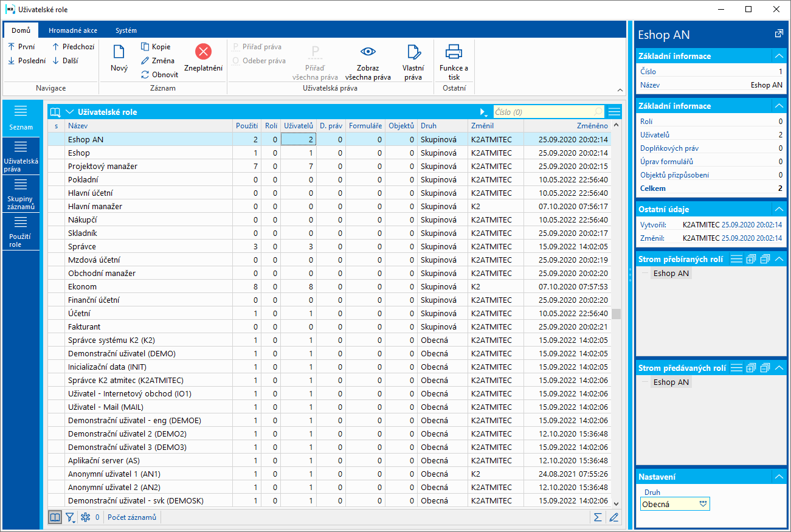Open the filter funnel dropdown
791x532 pixels.
(x=71, y=517)
